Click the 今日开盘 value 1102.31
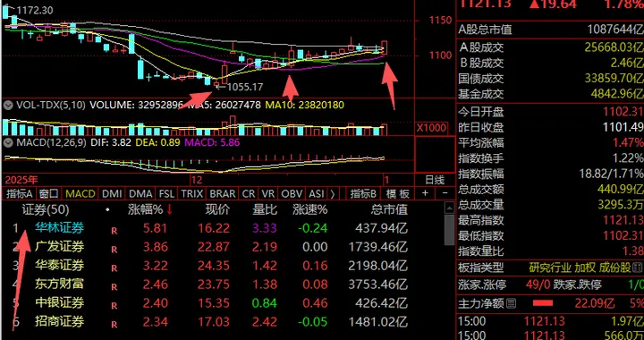The height and width of the screenshot is (340, 644). pyautogui.click(x=623, y=112)
